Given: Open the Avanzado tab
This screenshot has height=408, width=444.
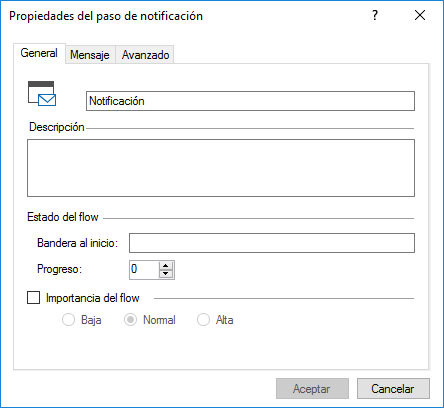Looking at the screenshot, I should (x=145, y=55).
